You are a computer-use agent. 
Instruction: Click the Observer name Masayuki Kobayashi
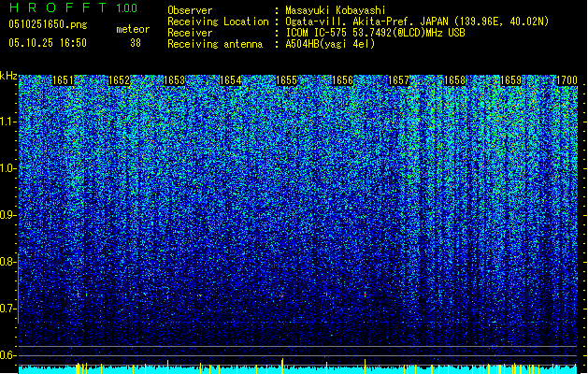(x=336, y=10)
